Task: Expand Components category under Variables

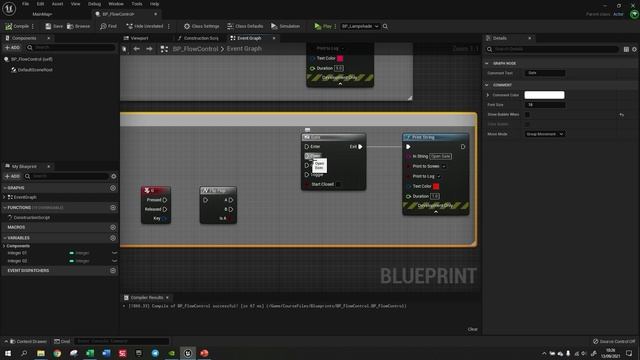Action: coord(4,246)
